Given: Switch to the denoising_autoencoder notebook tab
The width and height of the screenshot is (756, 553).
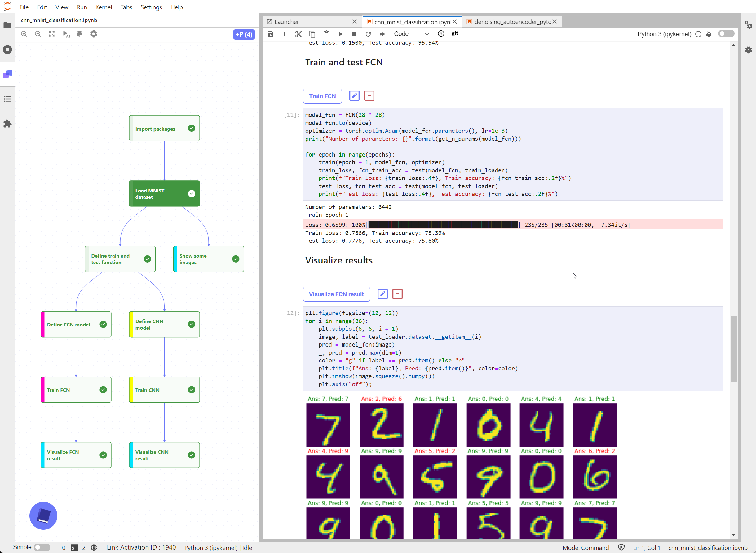Looking at the screenshot, I should [512, 22].
